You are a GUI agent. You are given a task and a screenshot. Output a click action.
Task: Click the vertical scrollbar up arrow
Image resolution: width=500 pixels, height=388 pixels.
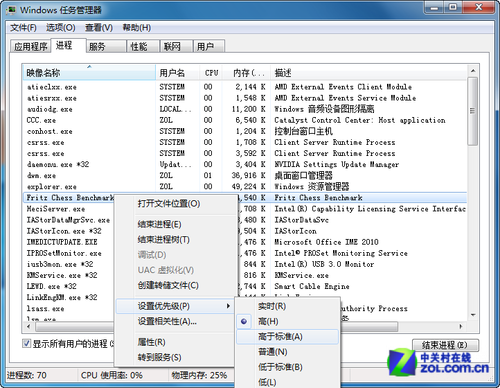pos(473,71)
